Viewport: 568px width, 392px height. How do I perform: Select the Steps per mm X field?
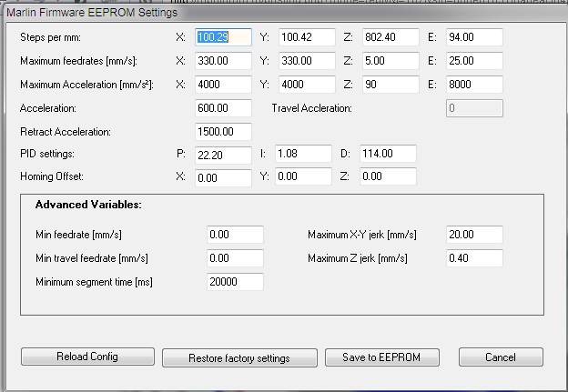tap(223, 37)
